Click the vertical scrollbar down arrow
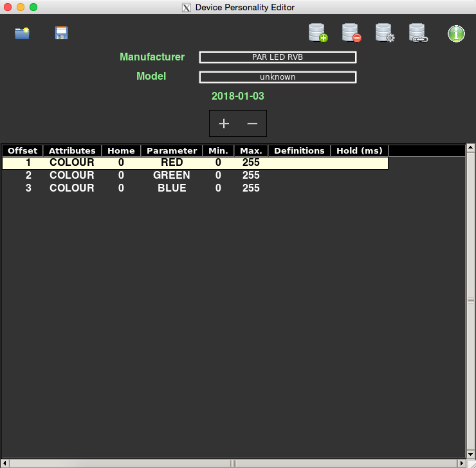Viewport: 476px width, 468px height. tap(470, 453)
